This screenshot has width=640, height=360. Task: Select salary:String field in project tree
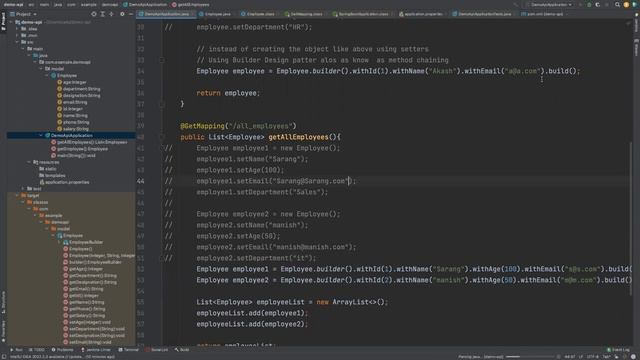pyautogui.click(x=73, y=129)
